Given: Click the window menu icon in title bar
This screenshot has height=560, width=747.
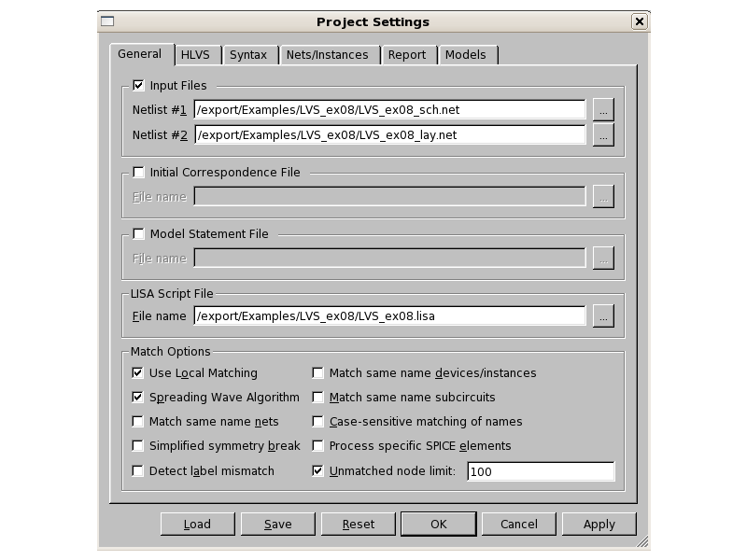Looking at the screenshot, I should pyautogui.click(x=107, y=21).
